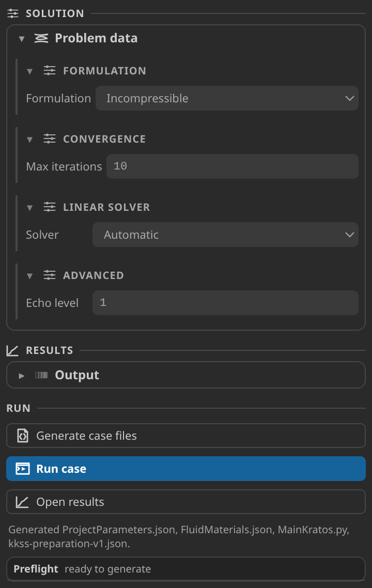Click the Convergence group sliders icon

50,139
